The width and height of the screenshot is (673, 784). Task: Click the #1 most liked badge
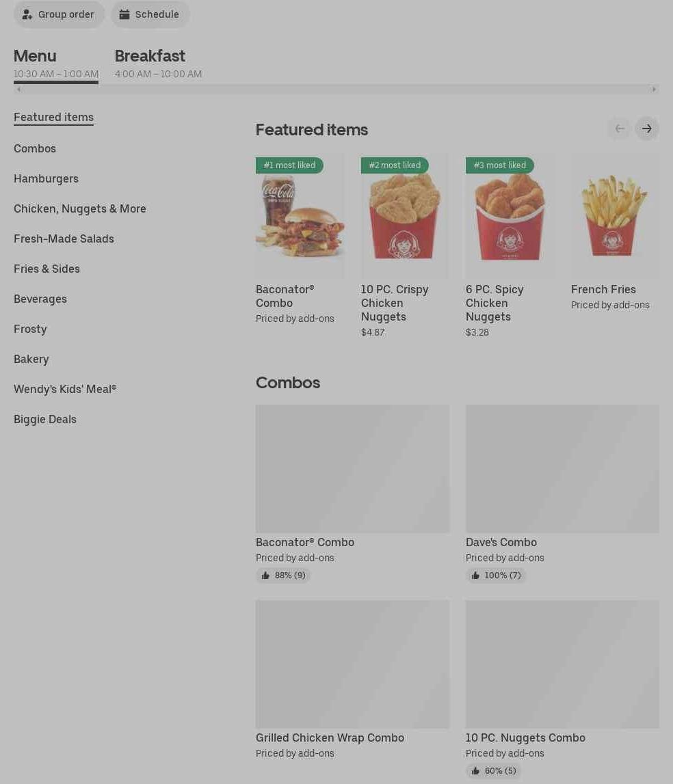click(x=289, y=165)
